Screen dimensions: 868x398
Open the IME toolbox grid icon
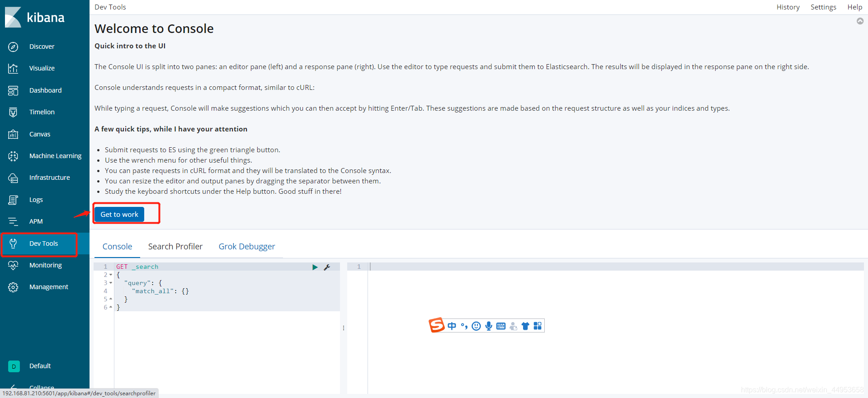[538, 326]
